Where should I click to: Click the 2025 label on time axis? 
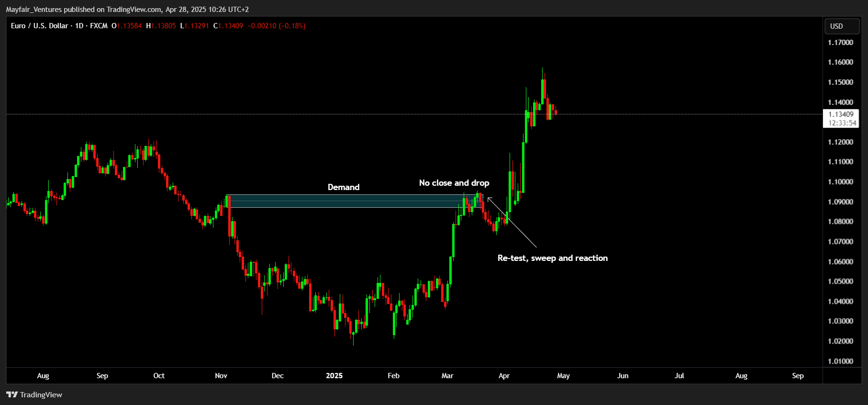[x=334, y=376]
